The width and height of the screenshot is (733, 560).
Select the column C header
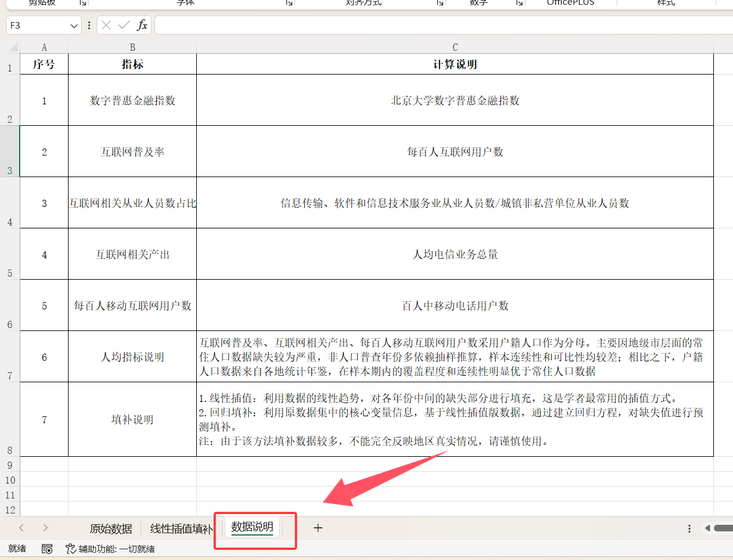point(455,47)
